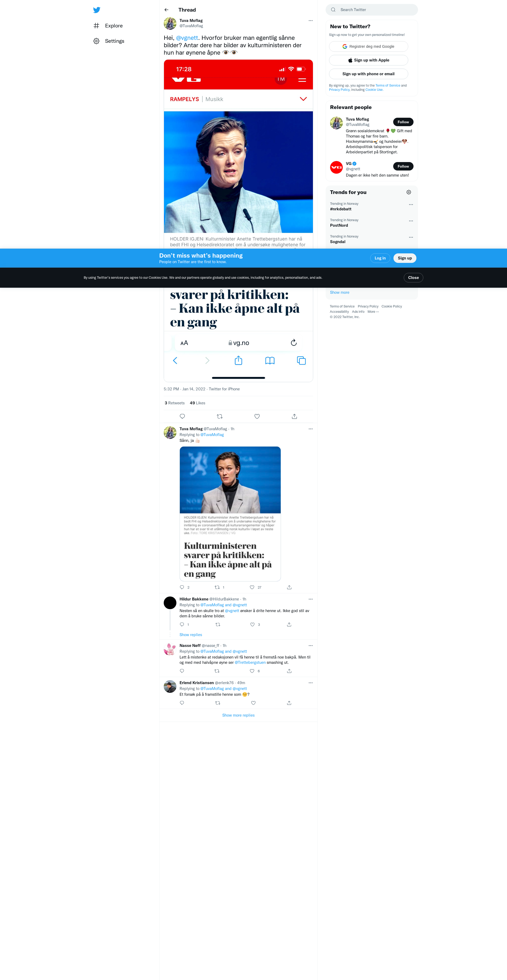This screenshot has height=980, width=507.
Task: Open the Trends settings gear icon
Action: tap(409, 192)
